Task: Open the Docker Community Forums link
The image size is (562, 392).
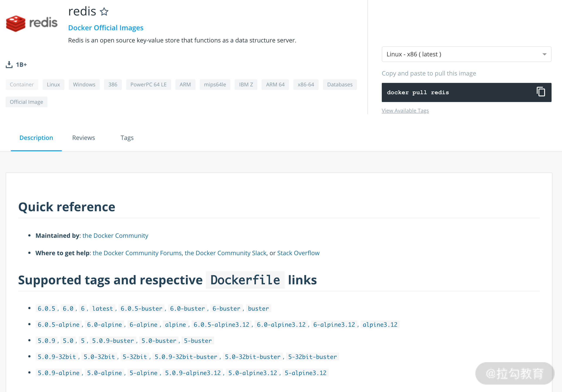Action: 137,253
